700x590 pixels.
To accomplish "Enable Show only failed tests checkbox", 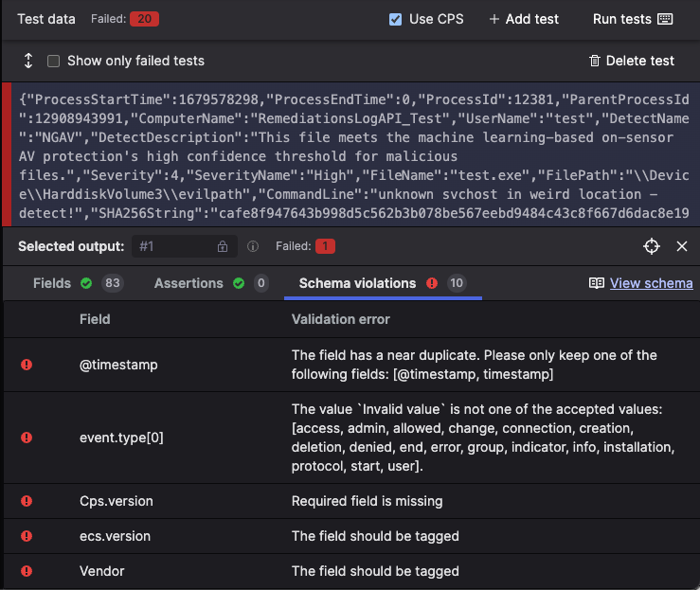I will (54, 61).
